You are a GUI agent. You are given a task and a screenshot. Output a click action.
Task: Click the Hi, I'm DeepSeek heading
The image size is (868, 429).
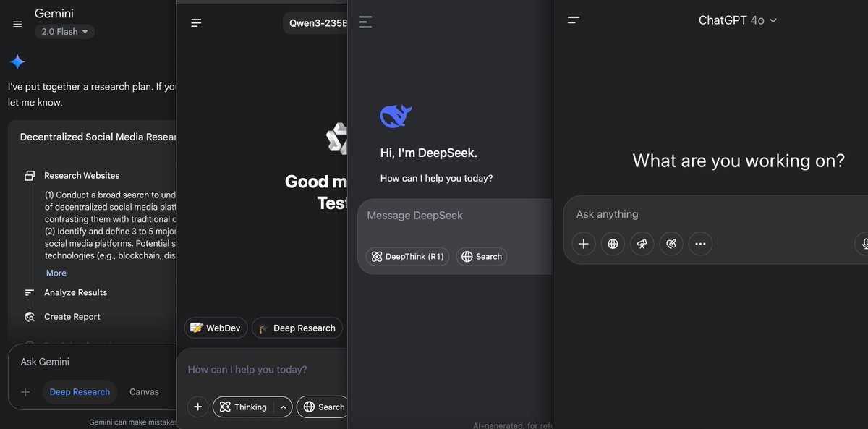click(x=429, y=153)
